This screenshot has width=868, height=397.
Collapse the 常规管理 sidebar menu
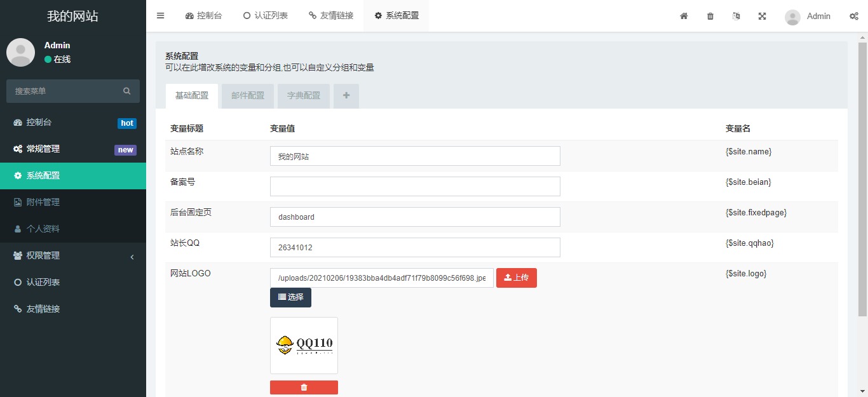pyautogui.click(x=73, y=149)
